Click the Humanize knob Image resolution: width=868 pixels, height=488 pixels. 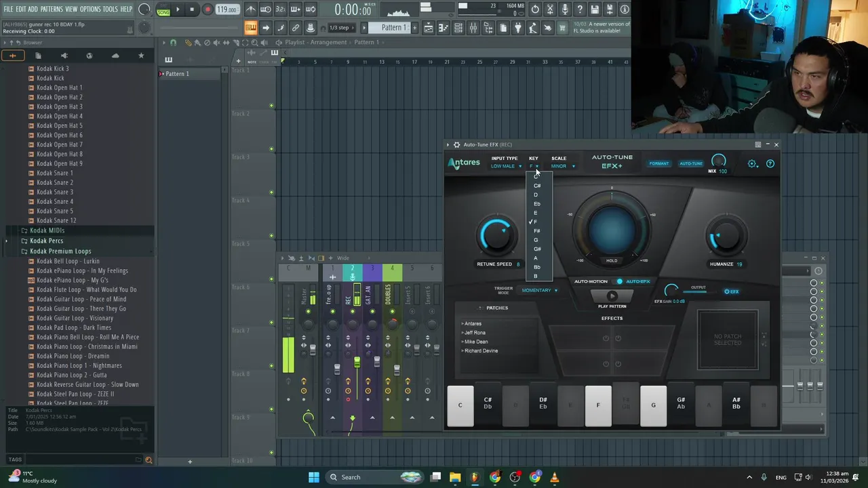[726, 236]
